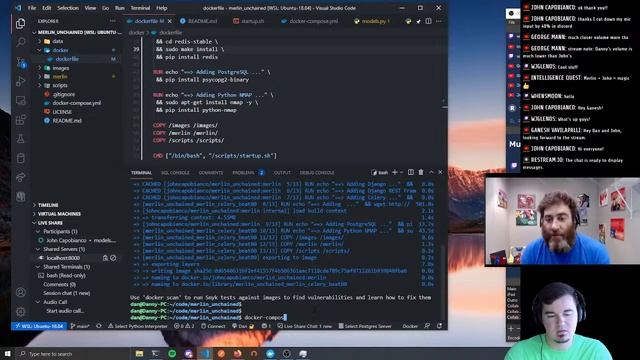Open the Source Control view

pyautogui.click(x=20, y=62)
